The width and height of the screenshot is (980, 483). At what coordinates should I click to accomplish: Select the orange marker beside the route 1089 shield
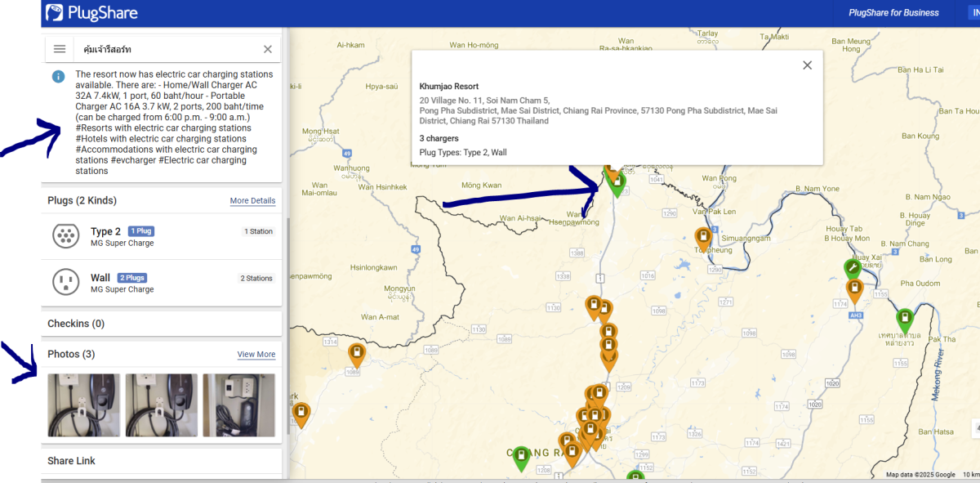356,354
